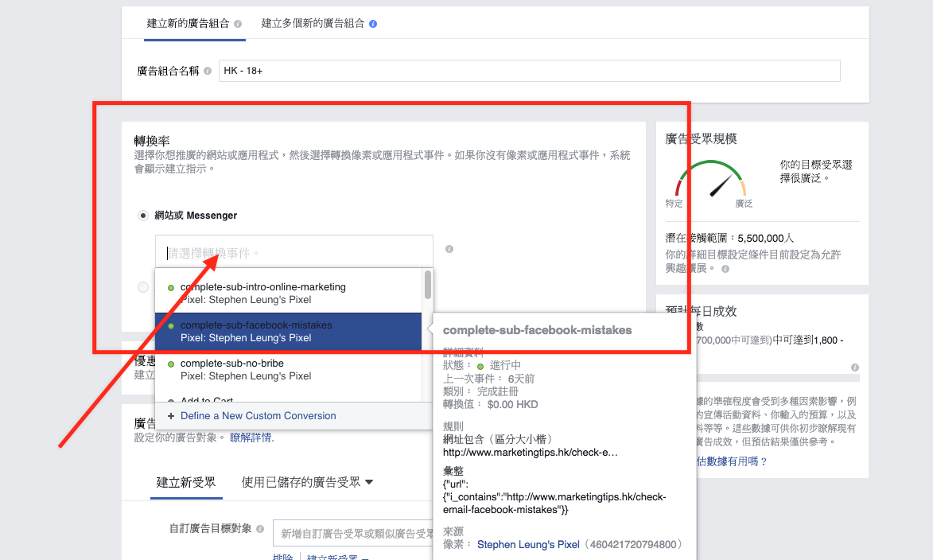
Task: Focus the 請選擇轉換事件 conversion event field
Action: coord(294,251)
